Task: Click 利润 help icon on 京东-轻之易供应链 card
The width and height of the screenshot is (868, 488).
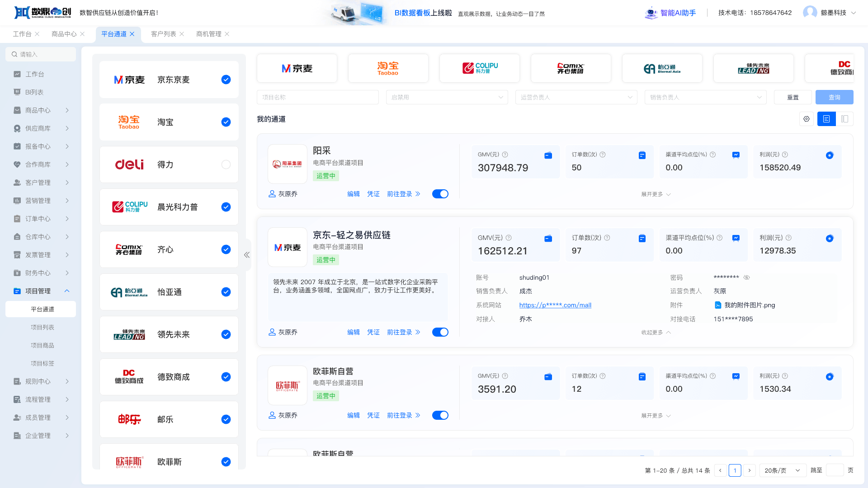Action: (x=788, y=238)
